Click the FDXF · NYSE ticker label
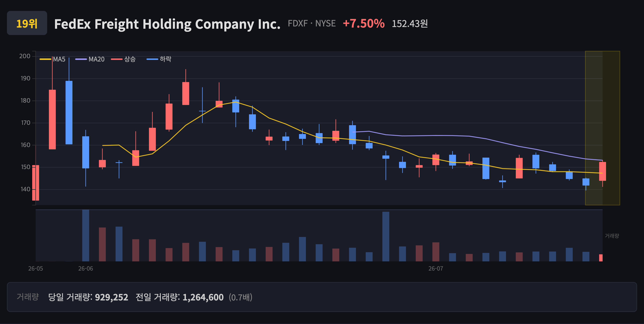644x324 pixels. tap(311, 24)
